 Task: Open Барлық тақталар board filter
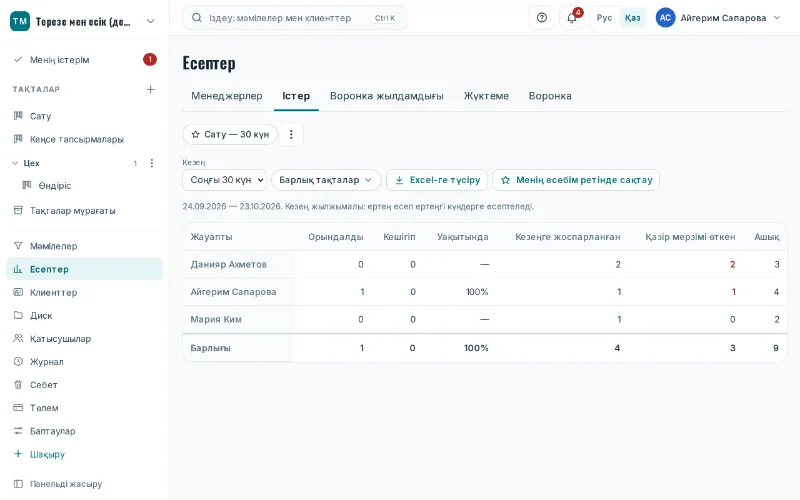point(326,180)
